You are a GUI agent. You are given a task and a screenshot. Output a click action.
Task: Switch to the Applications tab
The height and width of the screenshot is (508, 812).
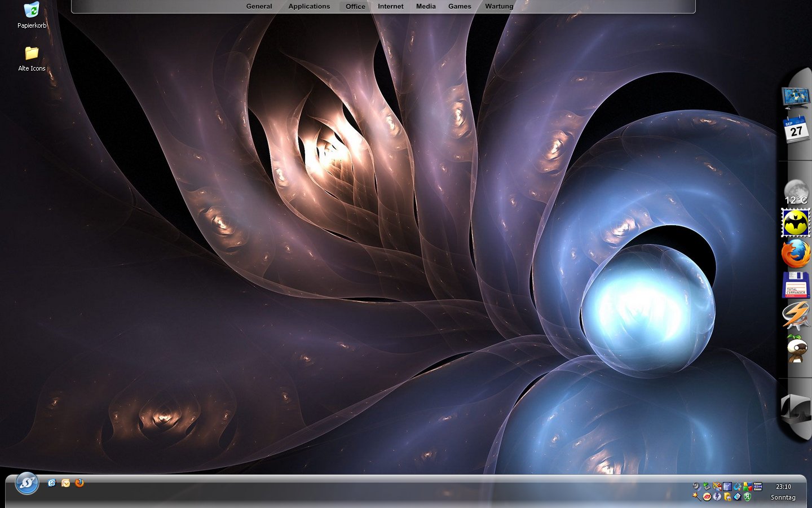coord(309,6)
